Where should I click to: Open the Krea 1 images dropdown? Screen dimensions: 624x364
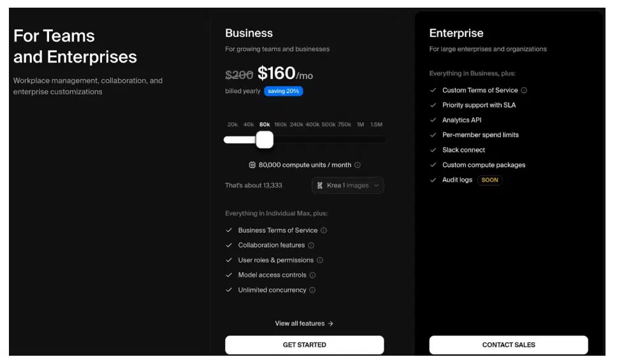(348, 186)
